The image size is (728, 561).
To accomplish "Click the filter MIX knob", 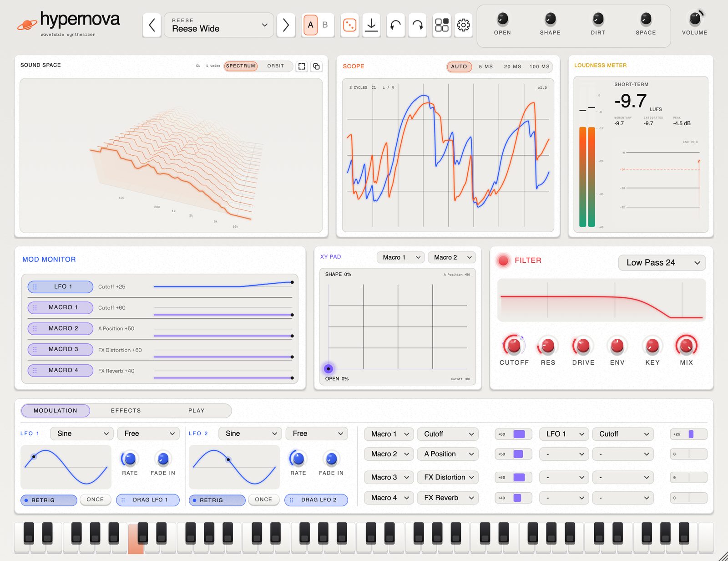I will click(x=686, y=346).
